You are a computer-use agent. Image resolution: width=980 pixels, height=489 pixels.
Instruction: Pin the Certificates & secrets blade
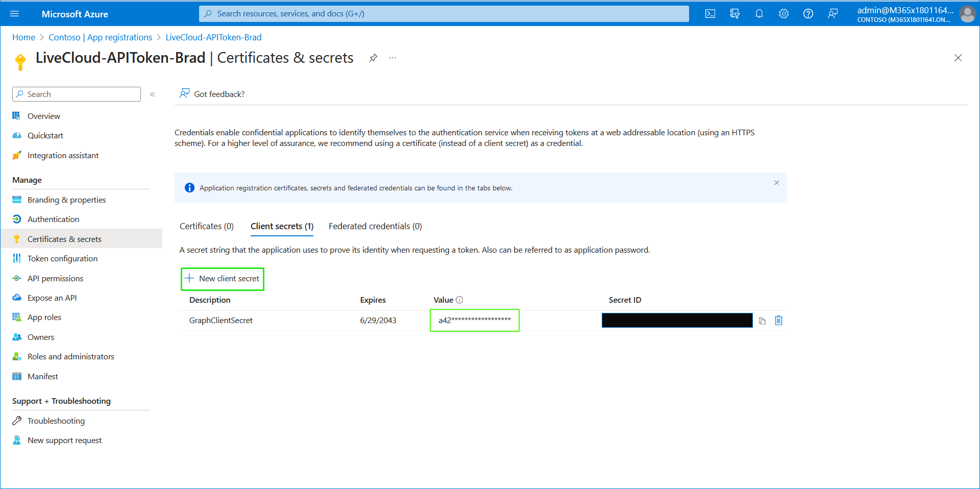pyautogui.click(x=373, y=58)
